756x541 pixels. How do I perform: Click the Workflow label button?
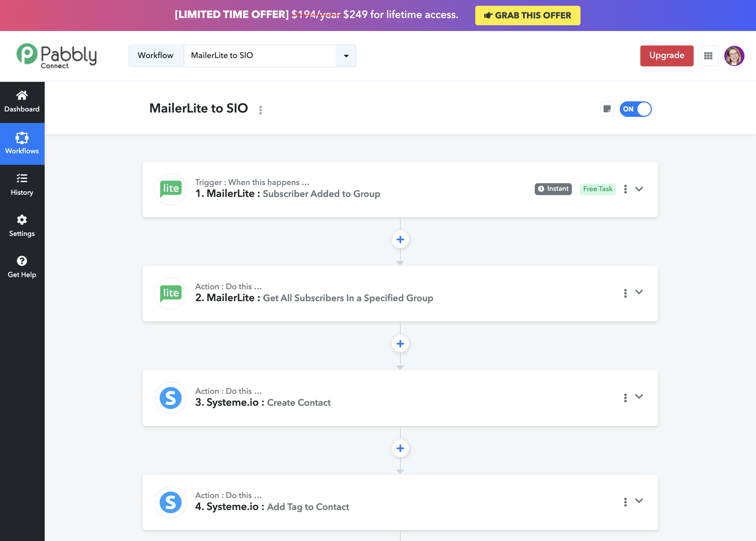[x=156, y=56]
